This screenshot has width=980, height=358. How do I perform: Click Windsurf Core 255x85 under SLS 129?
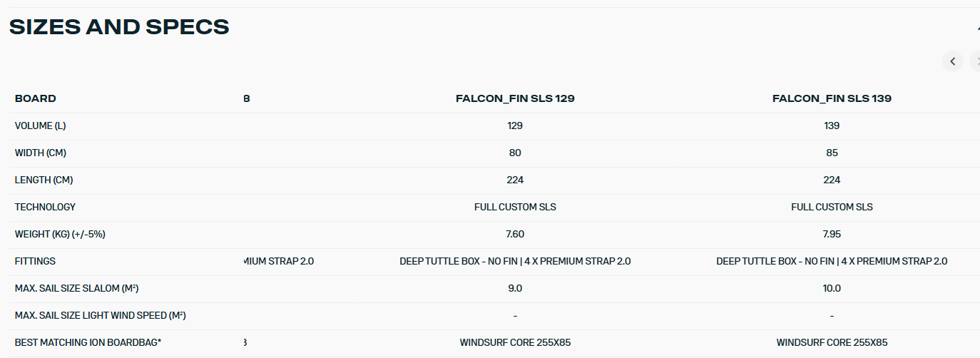(515, 343)
